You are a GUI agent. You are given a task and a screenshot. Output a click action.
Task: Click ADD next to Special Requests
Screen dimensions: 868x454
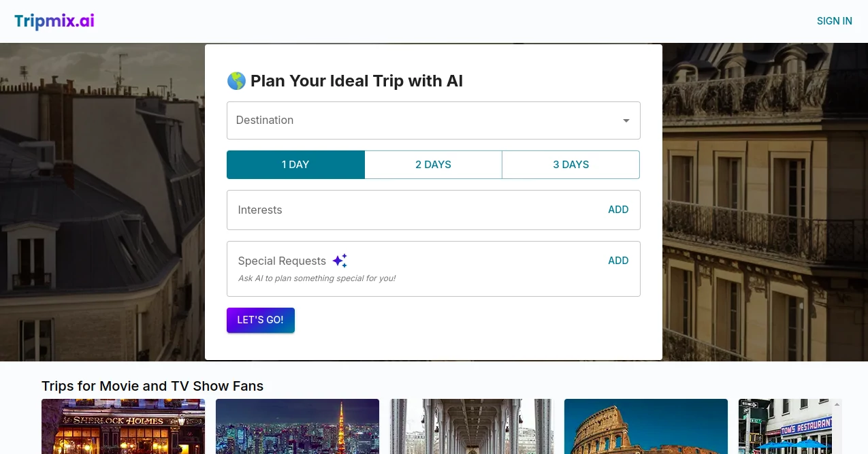coord(618,261)
